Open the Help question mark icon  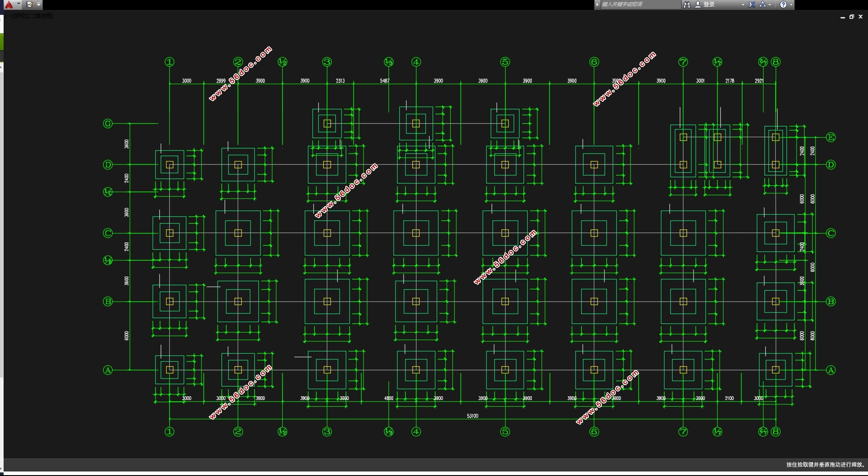(783, 4)
